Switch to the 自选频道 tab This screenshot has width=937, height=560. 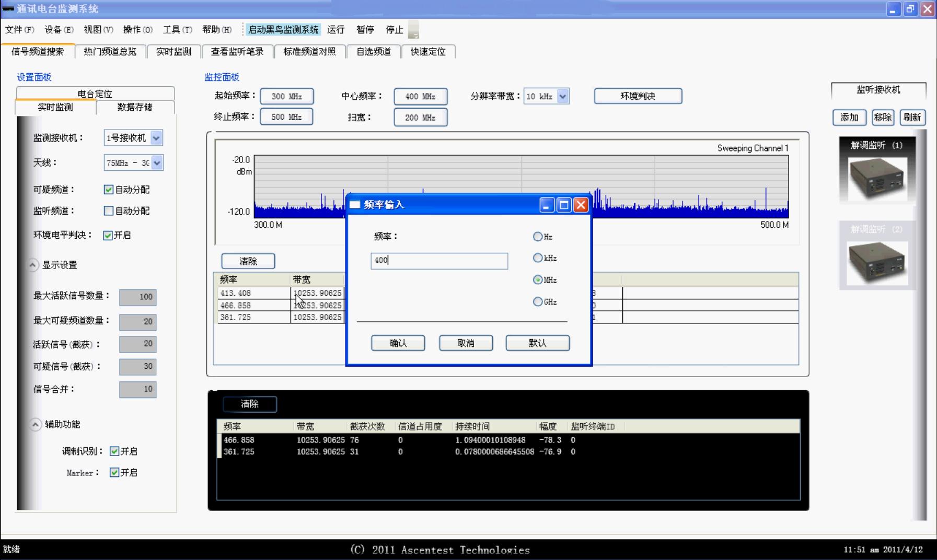(x=374, y=51)
